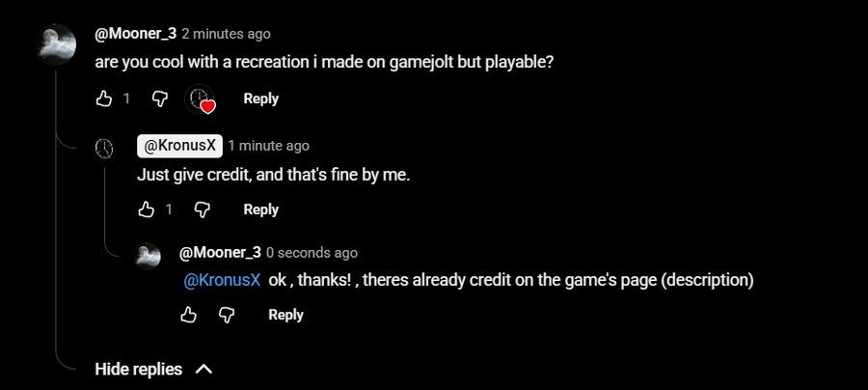
Task: Like KronusX's reply
Action: (147, 209)
